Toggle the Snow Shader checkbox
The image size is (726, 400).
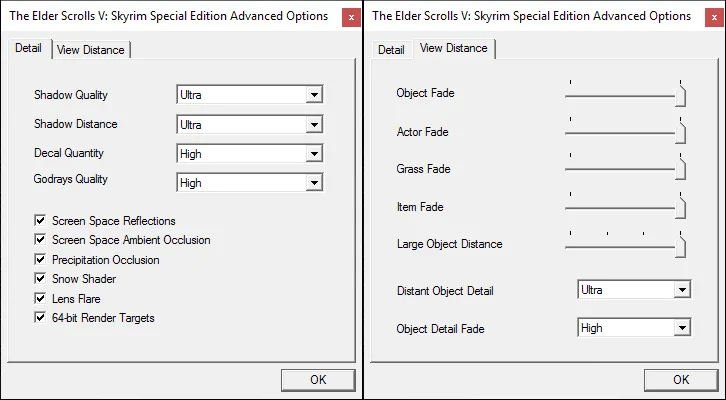41,279
